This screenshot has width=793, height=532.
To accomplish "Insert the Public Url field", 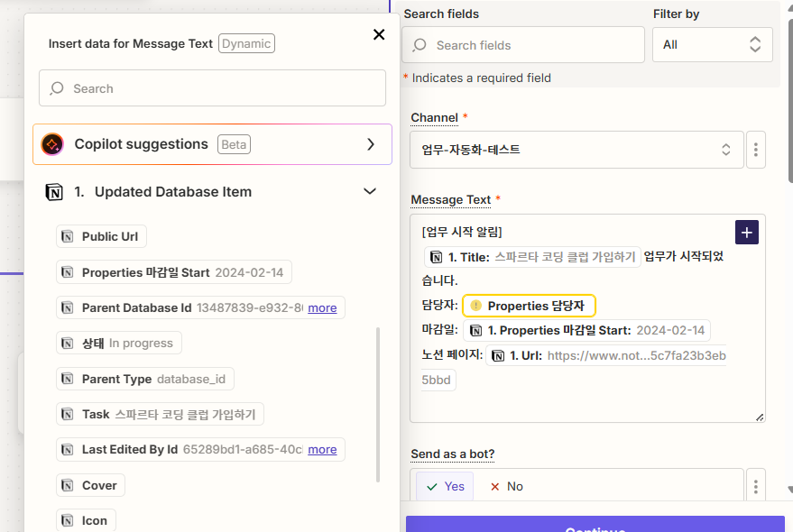I will click(101, 236).
